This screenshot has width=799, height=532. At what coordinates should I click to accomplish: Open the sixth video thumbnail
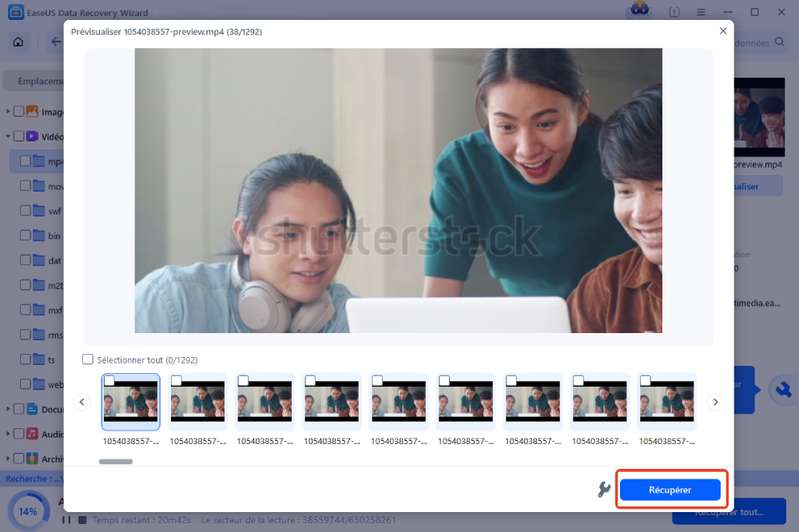[466, 402]
